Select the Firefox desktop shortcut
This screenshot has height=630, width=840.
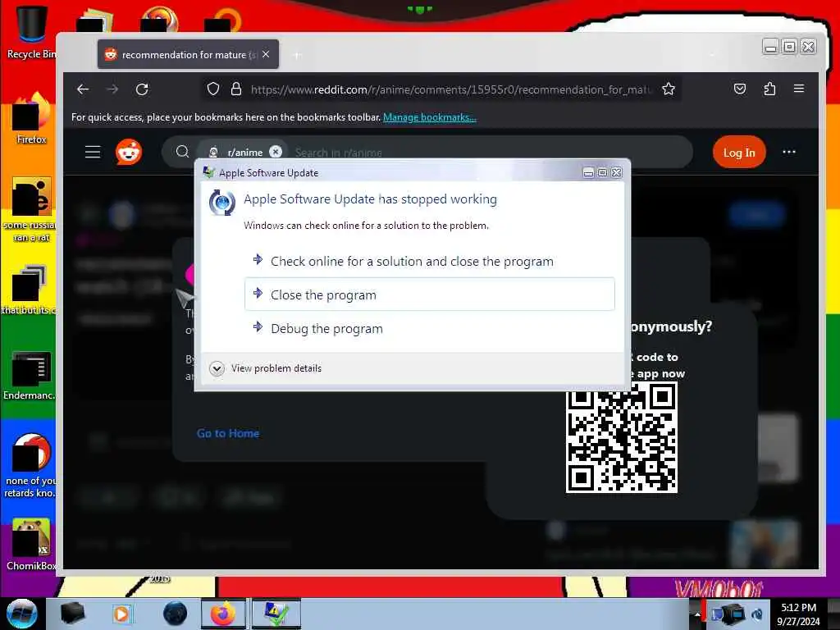[30, 118]
